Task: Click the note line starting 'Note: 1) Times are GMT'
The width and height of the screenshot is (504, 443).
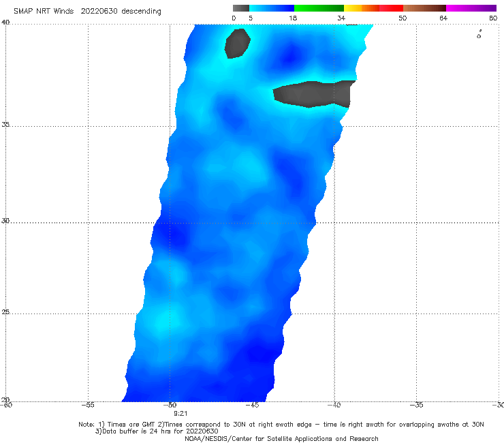Action: [x=281, y=425]
